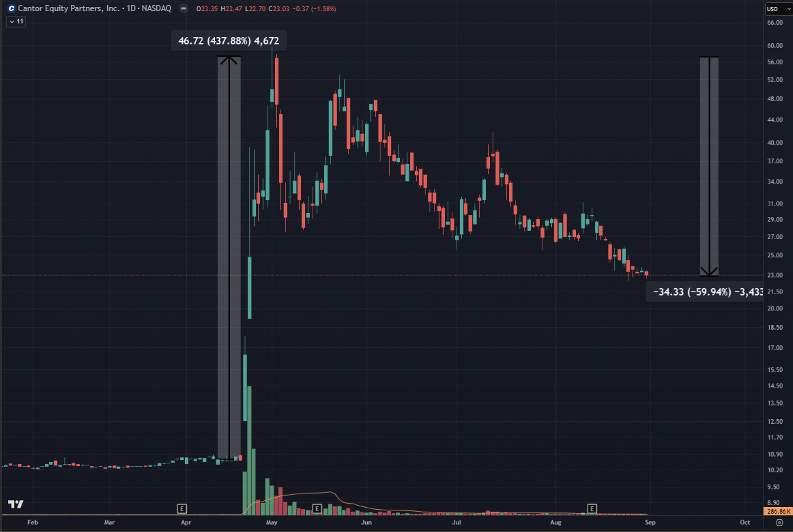Click the Cantor Equity Partners logo icon
The height and width of the screenshot is (532, 793).
(12, 8)
